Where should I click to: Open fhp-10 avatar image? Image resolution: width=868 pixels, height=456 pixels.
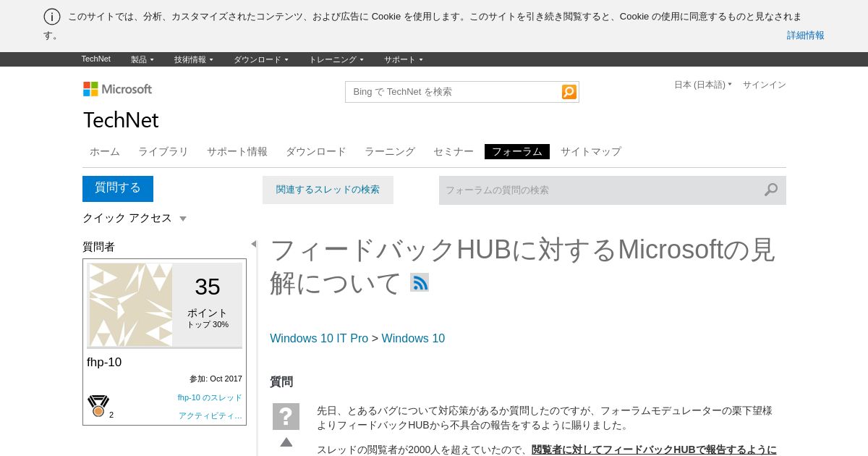pyautogui.click(x=131, y=305)
